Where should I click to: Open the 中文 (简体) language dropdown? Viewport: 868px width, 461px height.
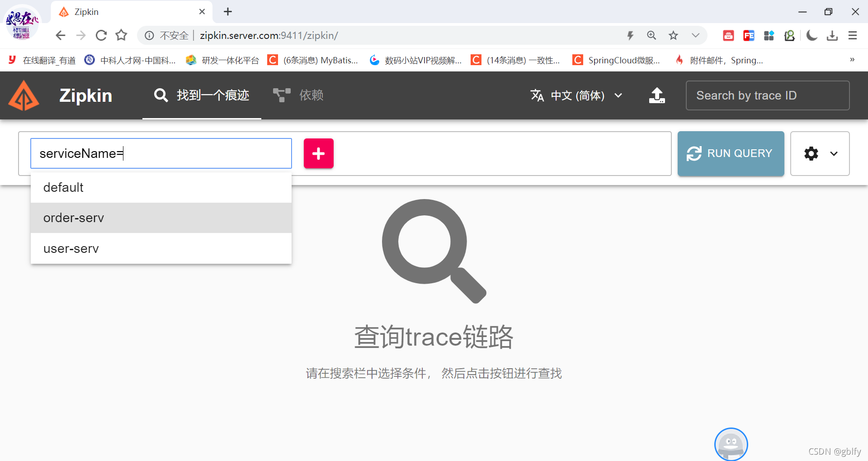point(576,95)
